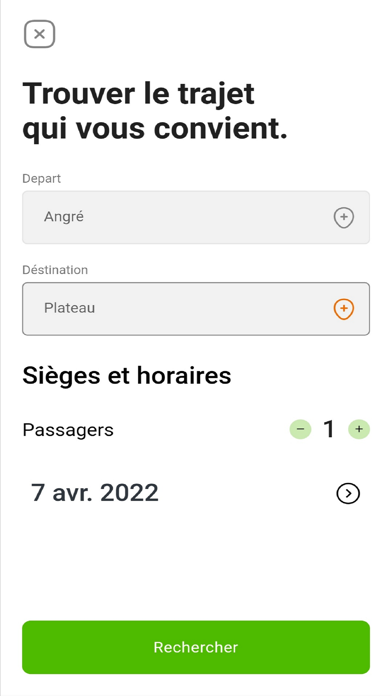Tap the gray location pin in Depart field
The image size is (392, 696).
click(x=344, y=218)
